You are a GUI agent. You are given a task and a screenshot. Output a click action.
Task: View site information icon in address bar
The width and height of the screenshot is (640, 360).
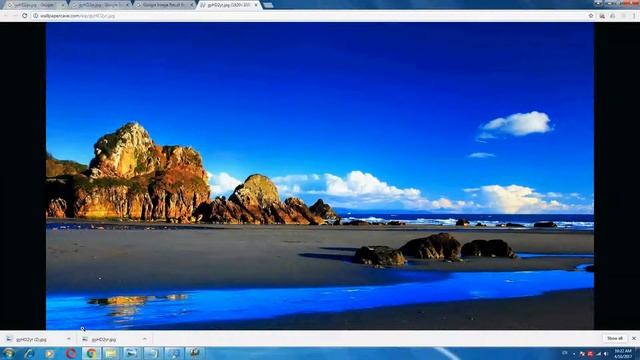tap(35, 16)
